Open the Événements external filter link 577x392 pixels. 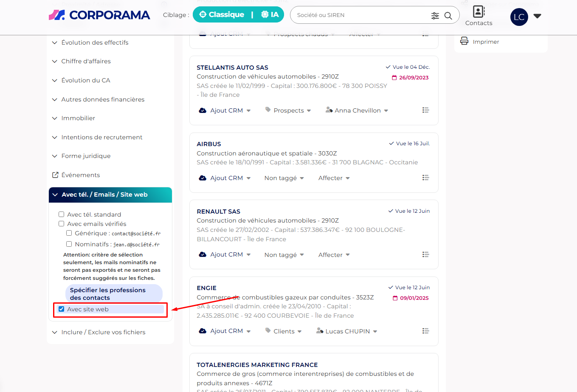[80, 175]
